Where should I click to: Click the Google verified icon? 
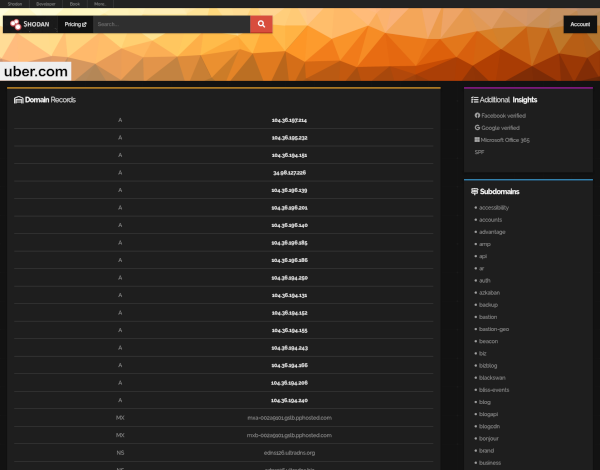[477, 127]
